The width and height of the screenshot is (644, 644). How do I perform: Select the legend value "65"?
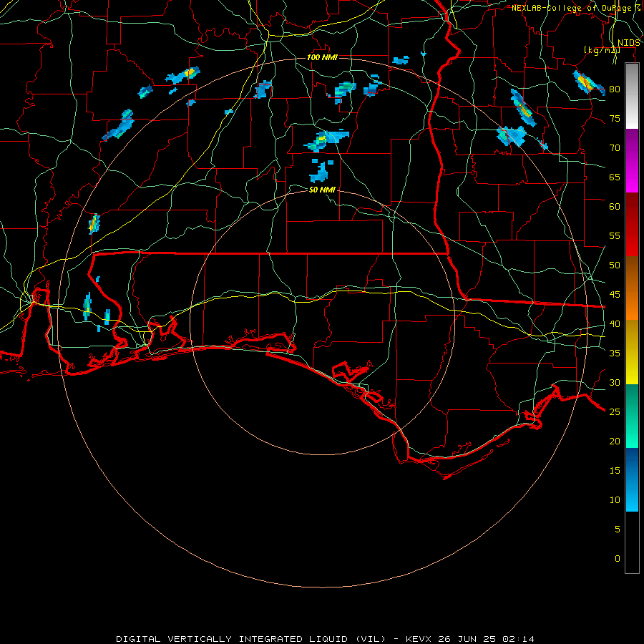tap(615, 177)
